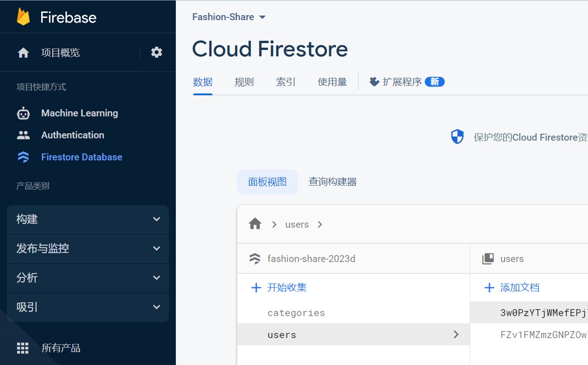588x365 pixels.
Task: Click 添加文档 to add document
Action: [512, 288]
